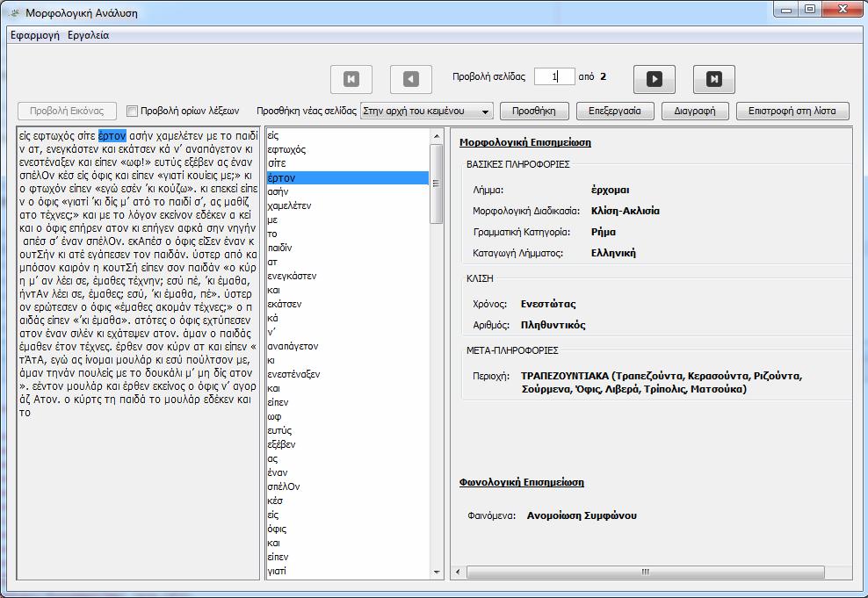
Task: Select word ενεγκάστεν in the word list
Action: coord(292,276)
